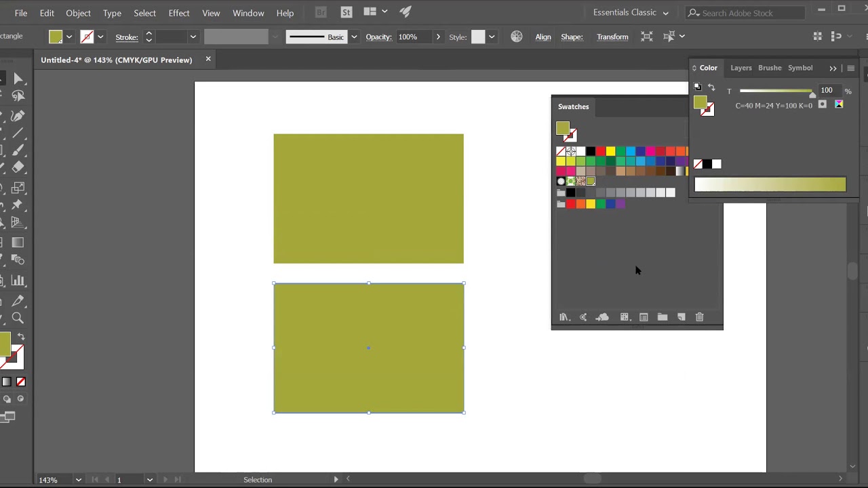The height and width of the screenshot is (488, 868).
Task: Open Recolor Artwork wheel icon
Action: [517, 37]
